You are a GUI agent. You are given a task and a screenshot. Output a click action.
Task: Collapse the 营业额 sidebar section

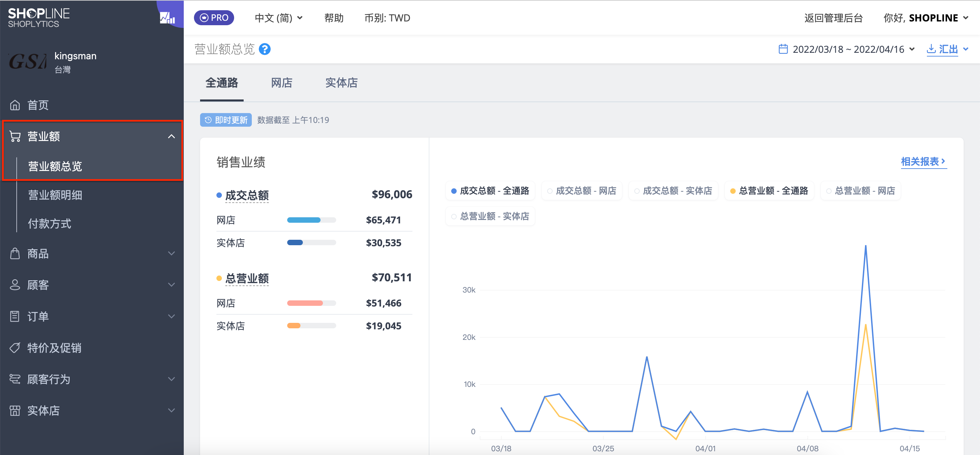point(92,136)
